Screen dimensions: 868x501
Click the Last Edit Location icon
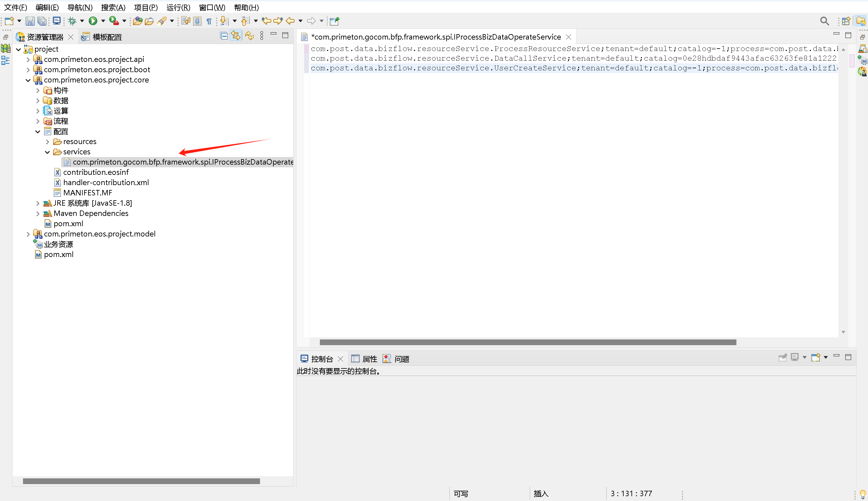pos(266,21)
